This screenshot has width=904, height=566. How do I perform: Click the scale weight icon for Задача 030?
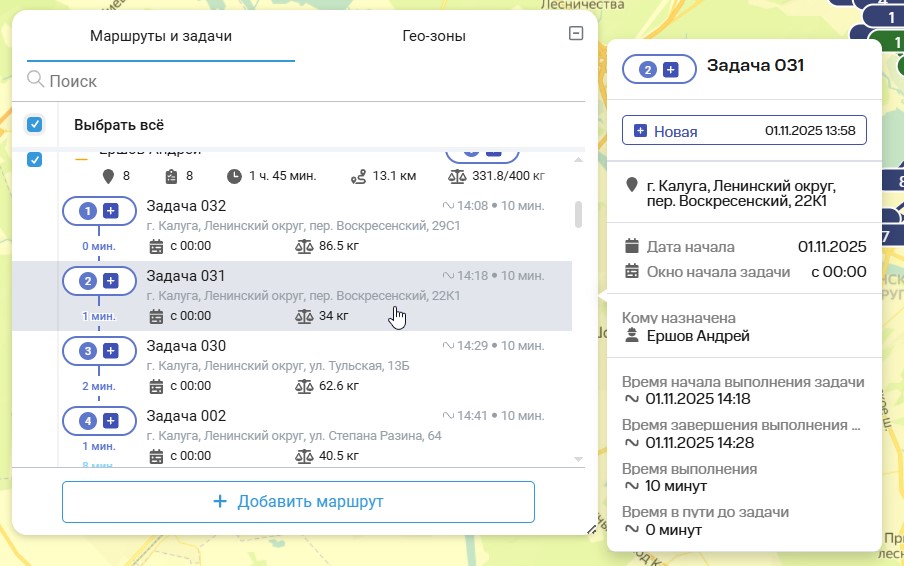click(x=303, y=385)
